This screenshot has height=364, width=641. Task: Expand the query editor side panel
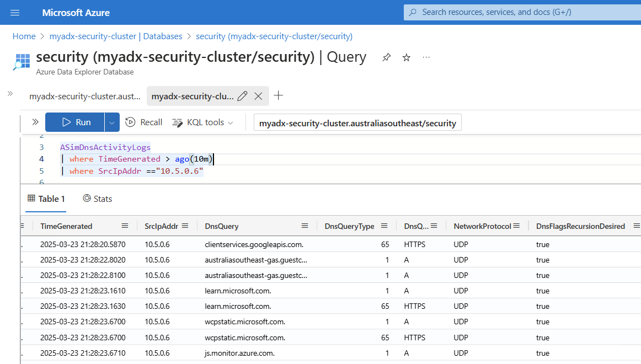tap(35, 122)
